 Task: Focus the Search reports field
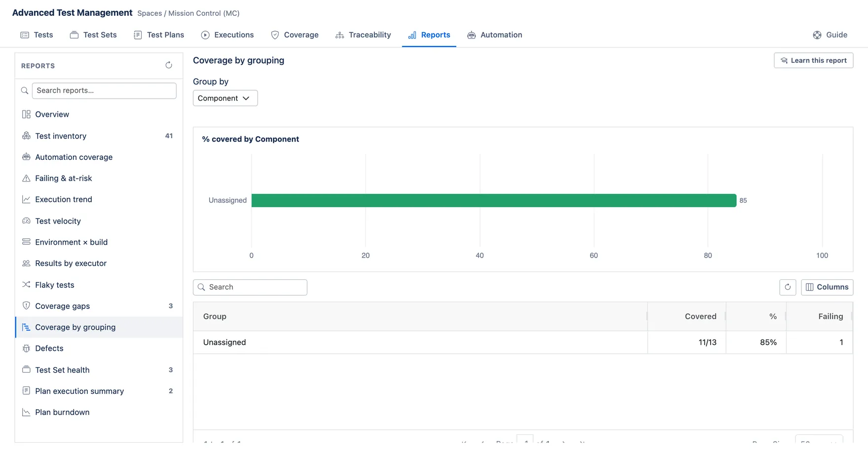(104, 91)
